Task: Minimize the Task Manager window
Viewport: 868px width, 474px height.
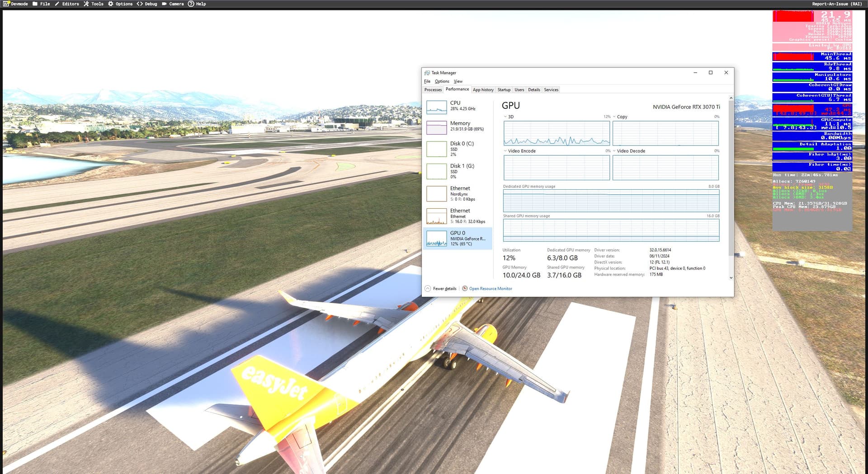Action: click(x=695, y=73)
